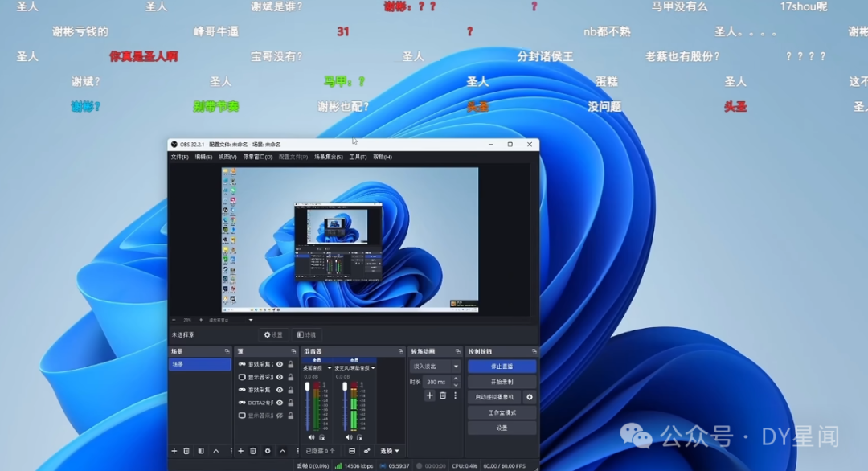The height and width of the screenshot is (471, 868).
Task: Hide 游戏采集 source directly above DOTA2
Action: coord(280,390)
